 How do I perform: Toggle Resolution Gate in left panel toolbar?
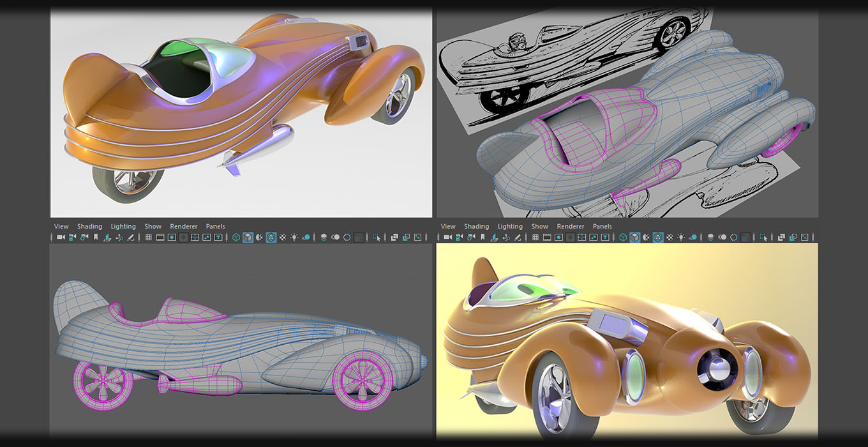coord(172,237)
